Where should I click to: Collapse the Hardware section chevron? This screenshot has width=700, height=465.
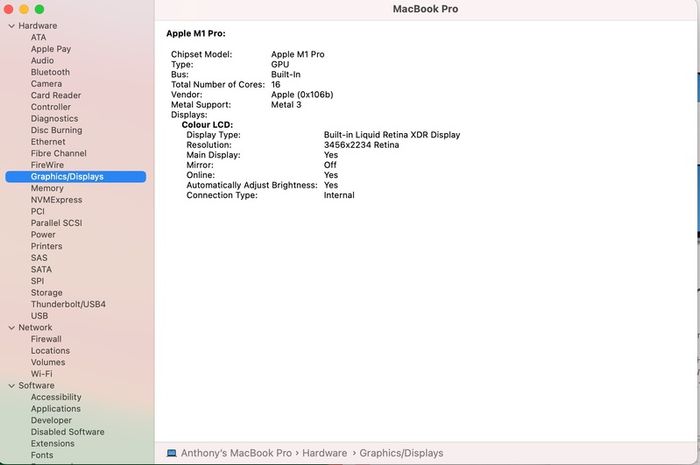point(12,26)
